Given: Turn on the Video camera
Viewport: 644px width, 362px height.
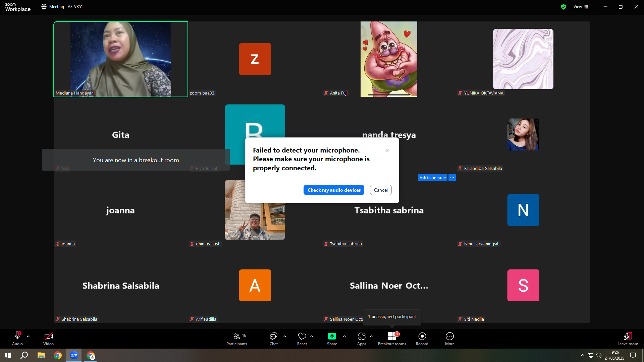Looking at the screenshot, I should click(48, 339).
